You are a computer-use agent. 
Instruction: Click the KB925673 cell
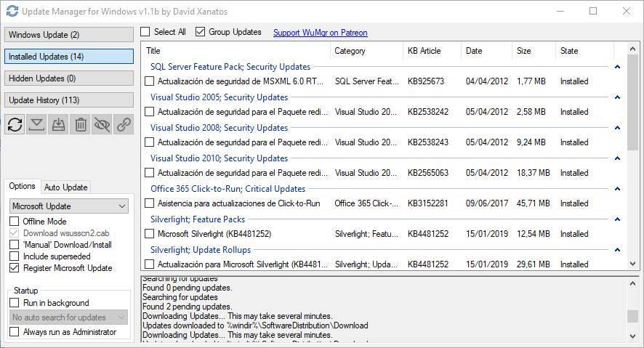pos(426,81)
